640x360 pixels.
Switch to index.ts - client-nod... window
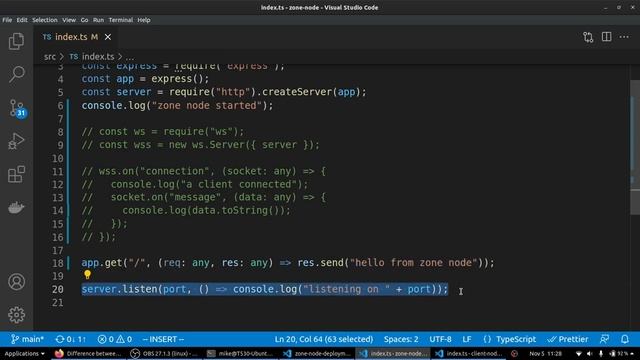(x=468, y=353)
